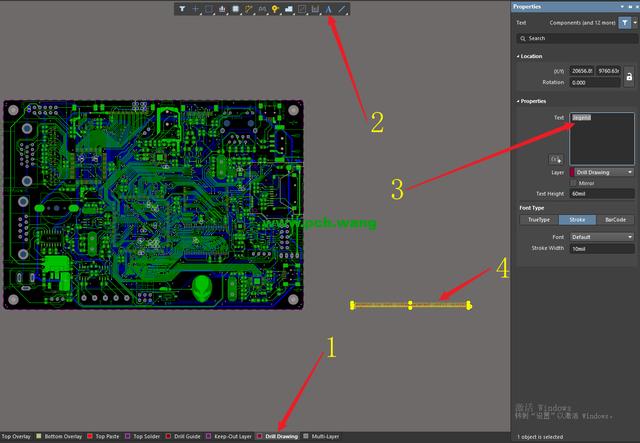Image resolution: width=640 pixels, height=443 pixels.
Task: Select the Drill Drawing layer tab
Action: coord(281,436)
